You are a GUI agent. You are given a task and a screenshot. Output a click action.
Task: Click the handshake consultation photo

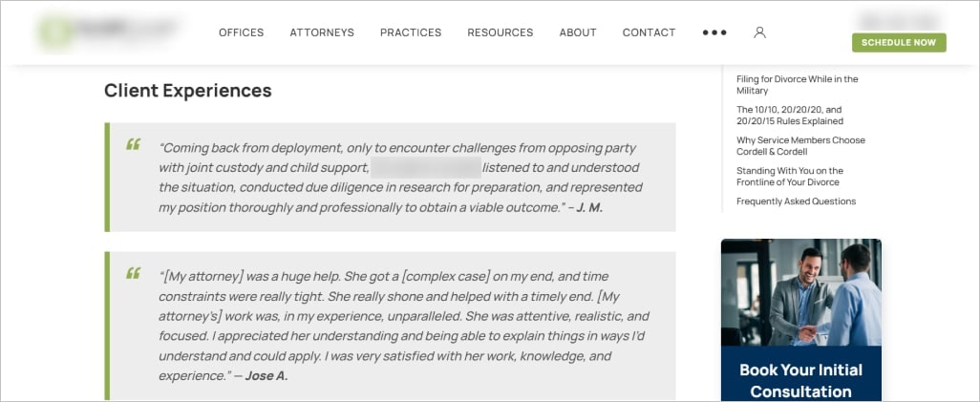801,292
